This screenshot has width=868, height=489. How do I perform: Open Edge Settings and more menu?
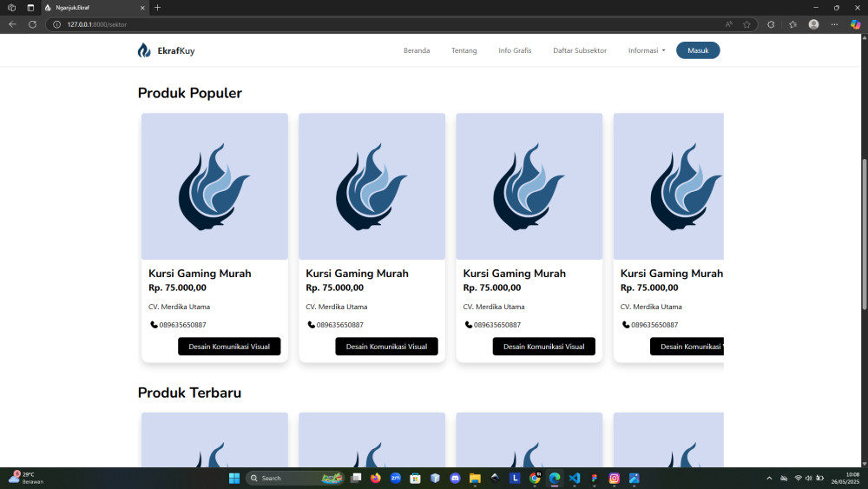pyautogui.click(x=834, y=24)
